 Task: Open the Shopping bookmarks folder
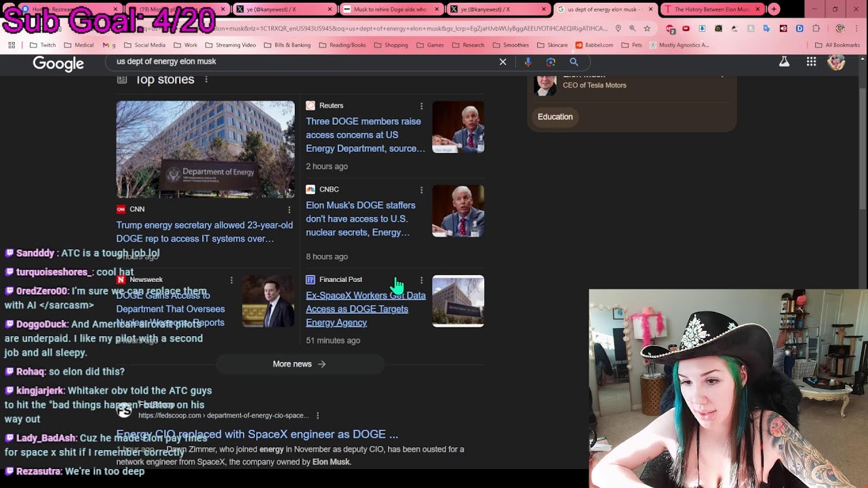(390, 45)
